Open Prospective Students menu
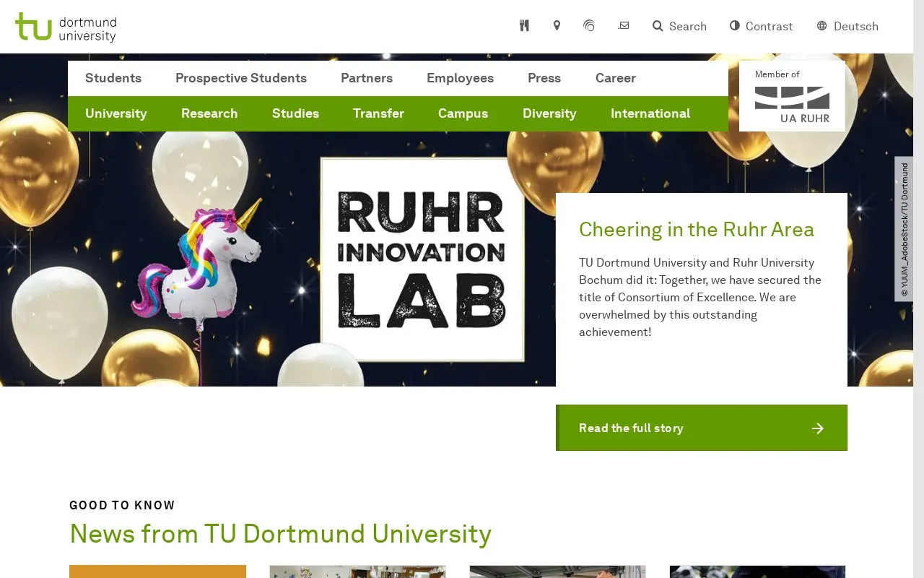The height and width of the screenshot is (578, 924). (x=241, y=78)
